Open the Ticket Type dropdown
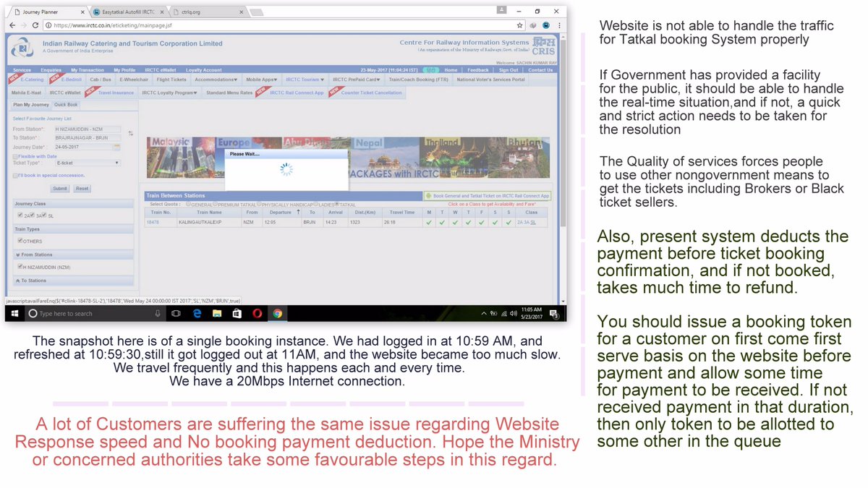 [88, 163]
